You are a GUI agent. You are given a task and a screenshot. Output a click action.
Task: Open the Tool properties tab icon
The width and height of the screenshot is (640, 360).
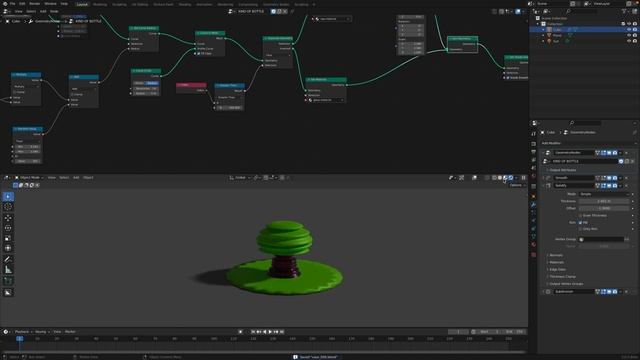[x=533, y=133]
